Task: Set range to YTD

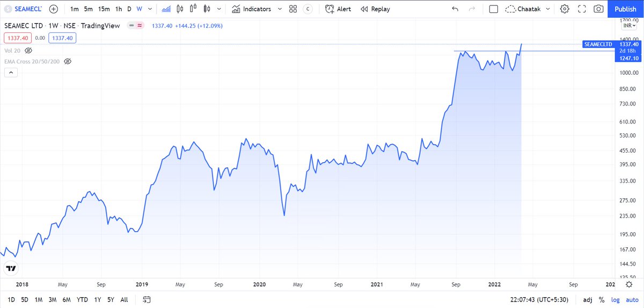Action: (x=83, y=299)
